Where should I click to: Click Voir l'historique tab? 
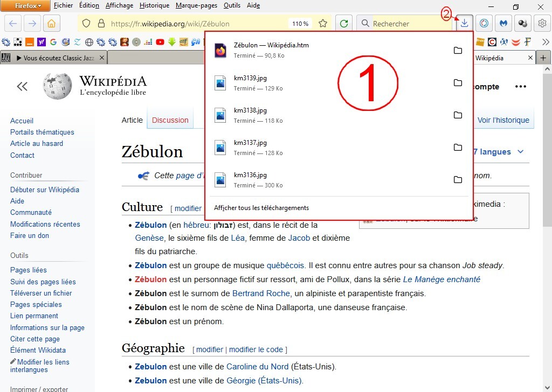coord(503,120)
